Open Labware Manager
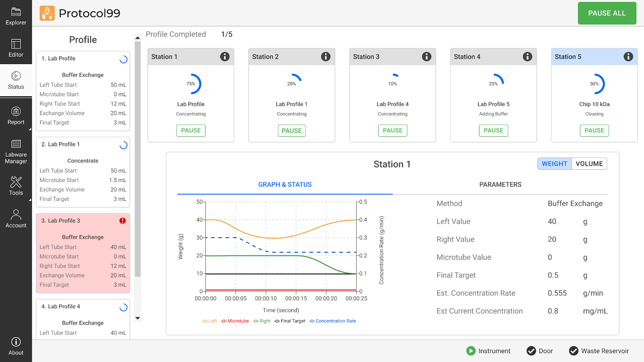Screen dimensions: 644x362 coord(16,151)
